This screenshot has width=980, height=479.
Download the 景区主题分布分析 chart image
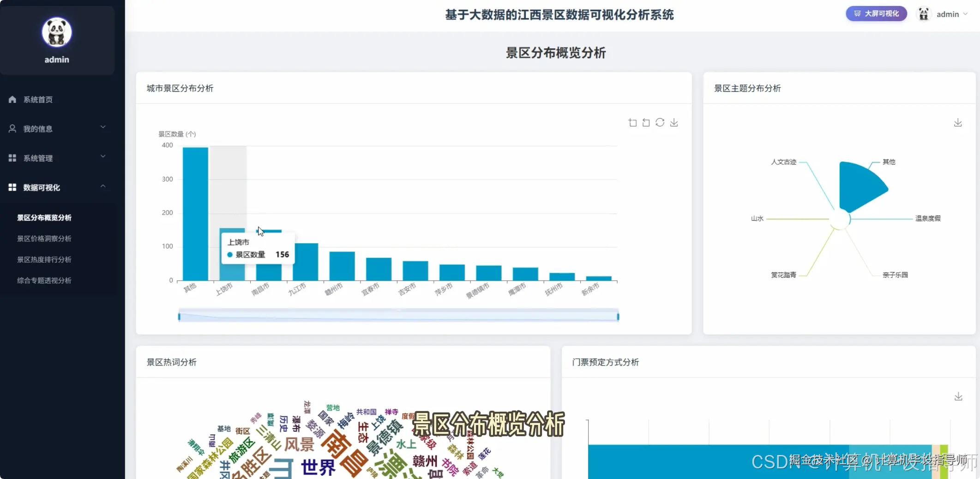pyautogui.click(x=958, y=122)
